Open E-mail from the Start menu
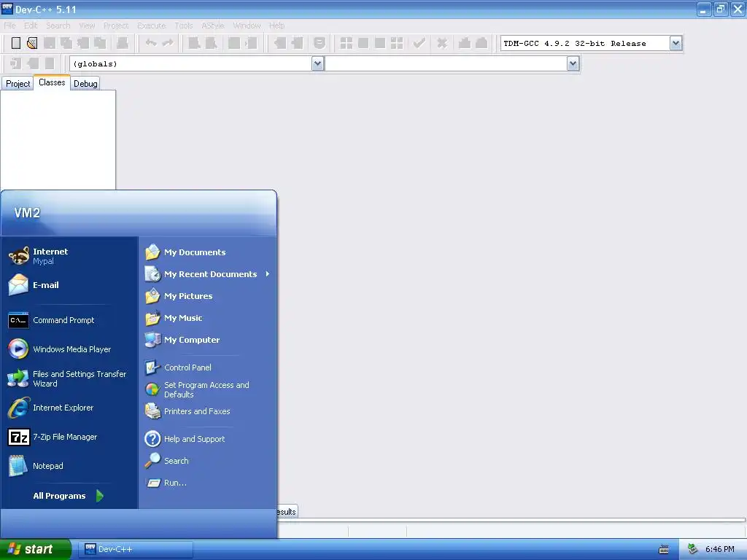The image size is (747, 560). tap(70, 285)
